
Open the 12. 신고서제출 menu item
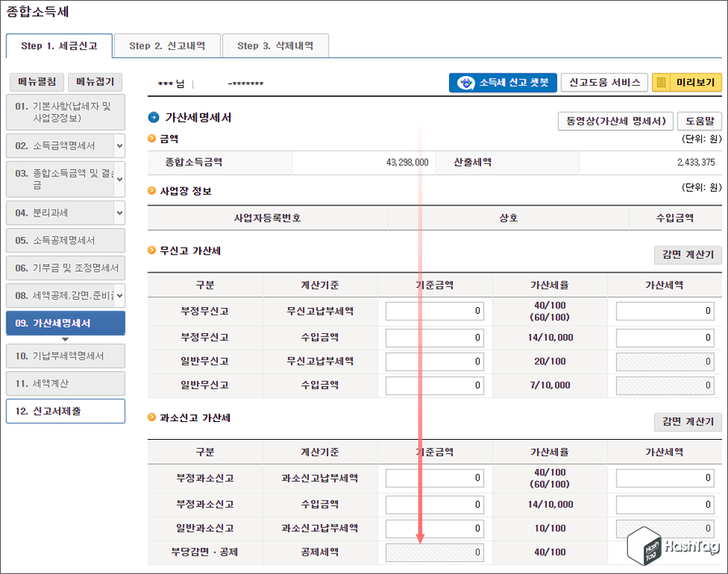click(x=65, y=411)
